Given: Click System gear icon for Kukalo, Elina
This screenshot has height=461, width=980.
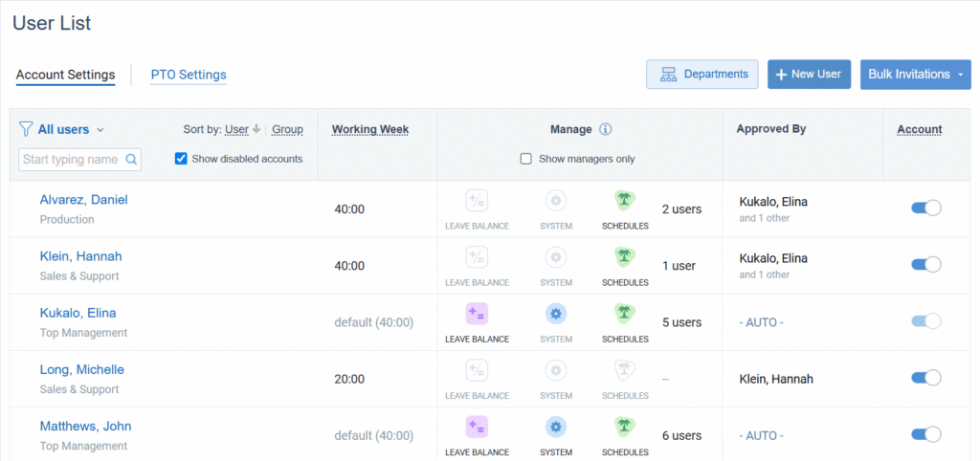Looking at the screenshot, I should [556, 314].
